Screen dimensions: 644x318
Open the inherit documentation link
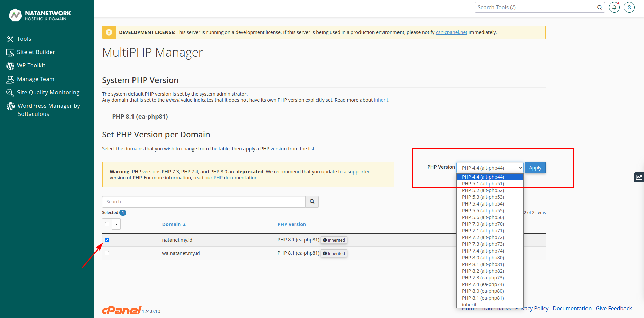(381, 100)
